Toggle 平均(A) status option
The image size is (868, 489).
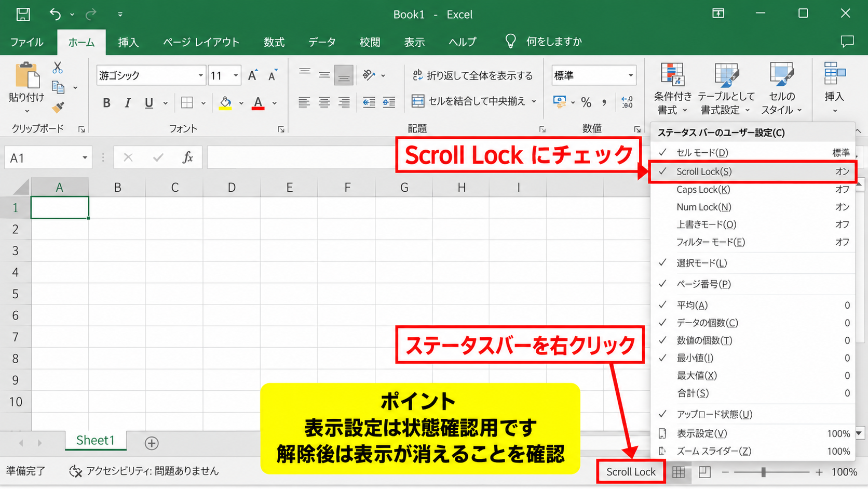752,305
